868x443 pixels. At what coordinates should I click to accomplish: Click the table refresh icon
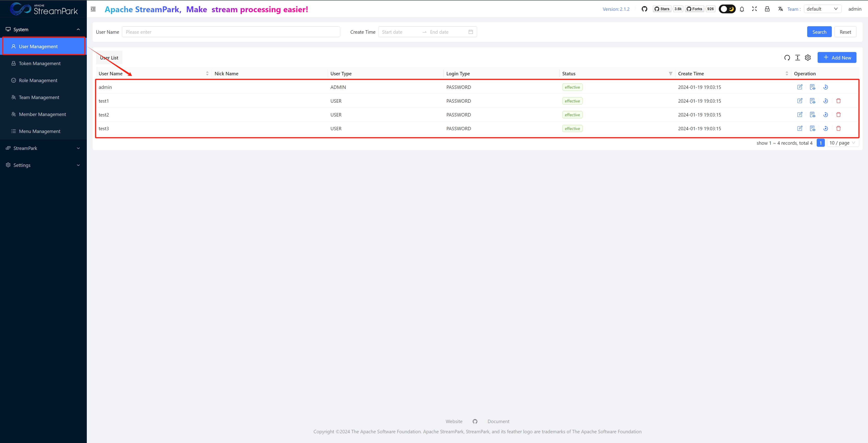(x=787, y=58)
